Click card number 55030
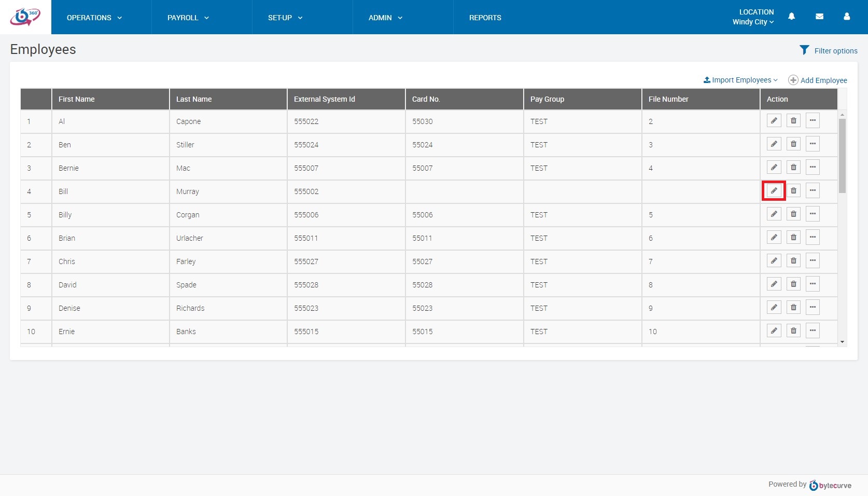Viewport: 868px width, 496px height. [422, 121]
